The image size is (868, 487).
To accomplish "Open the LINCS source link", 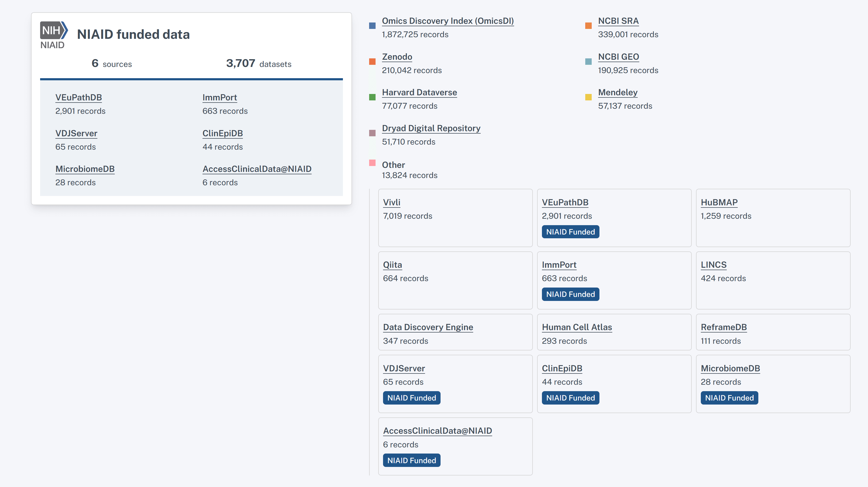I will click(714, 265).
